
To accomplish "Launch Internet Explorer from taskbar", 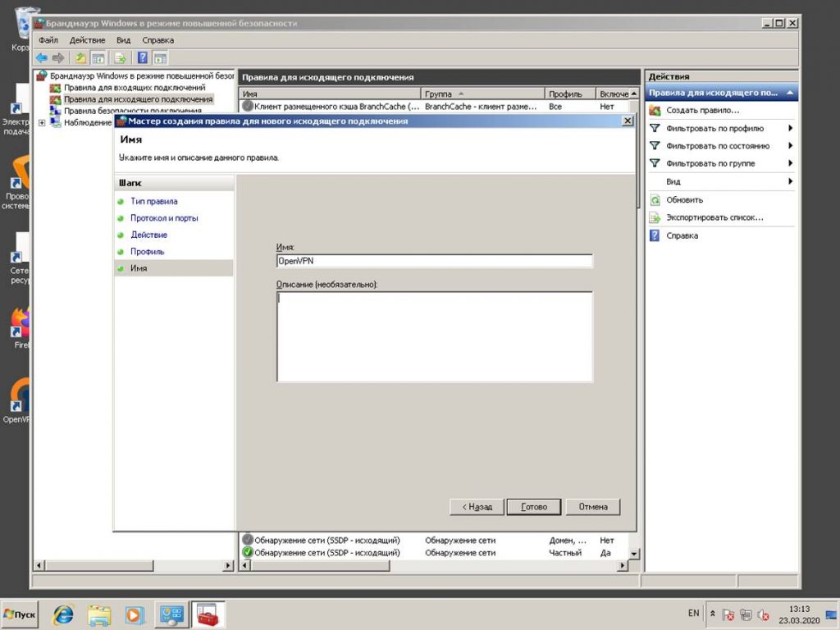I will tap(63, 614).
